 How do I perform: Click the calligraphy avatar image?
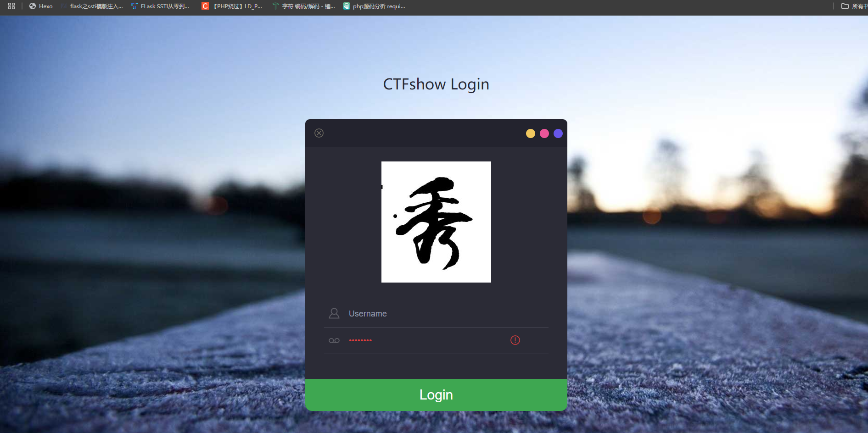(x=436, y=222)
